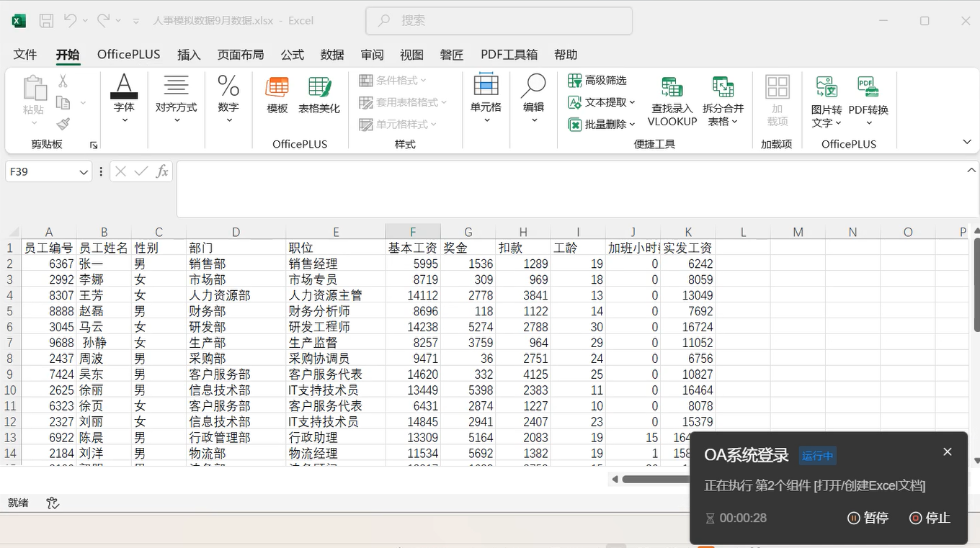Click the Save icon in title bar

46,21
